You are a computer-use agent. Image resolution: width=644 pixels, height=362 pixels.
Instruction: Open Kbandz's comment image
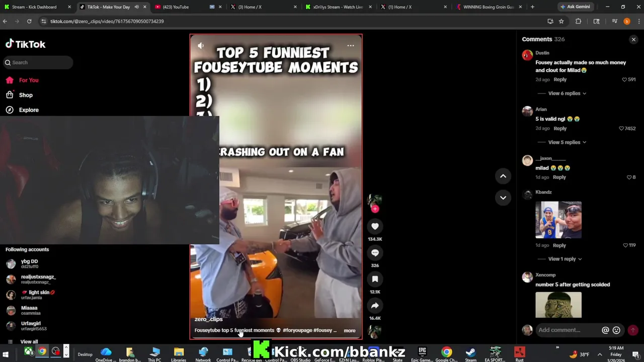point(558,220)
